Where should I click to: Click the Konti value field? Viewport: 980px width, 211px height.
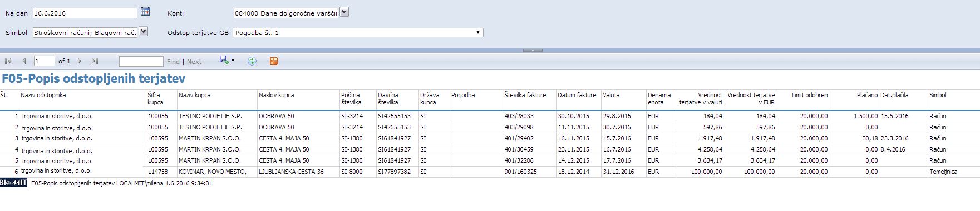tap(286, 13)
